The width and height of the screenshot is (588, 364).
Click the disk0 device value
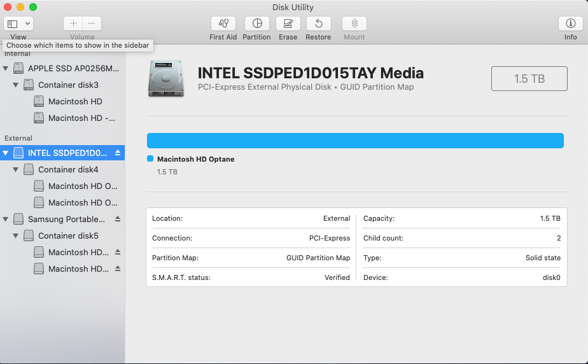pos(551,277)
